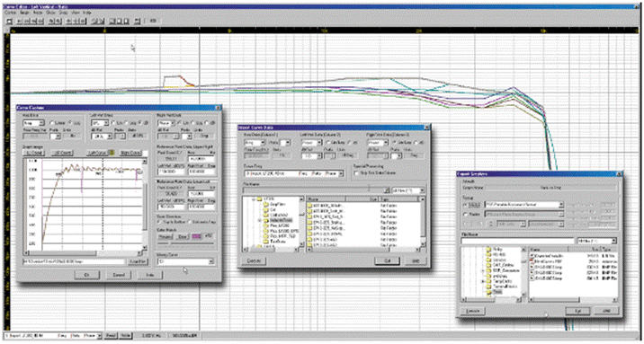Click the first folder icon in Import file list

click(309, 205)
